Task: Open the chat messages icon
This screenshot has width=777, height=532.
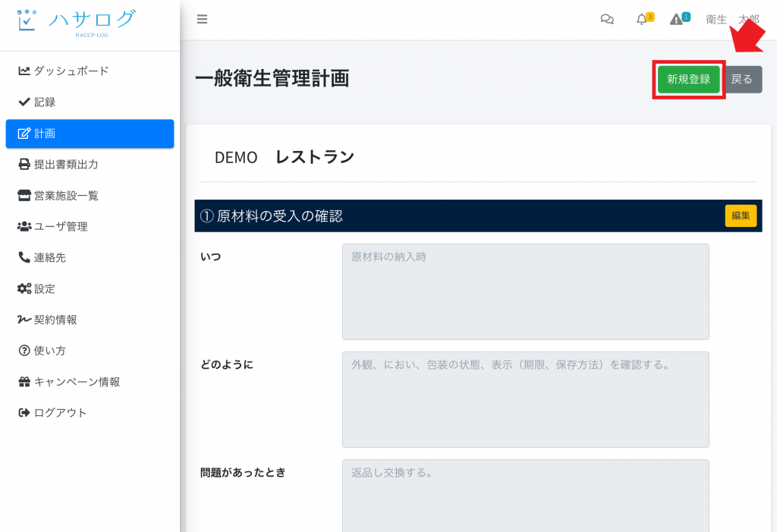Action: [x=607, y=20]
